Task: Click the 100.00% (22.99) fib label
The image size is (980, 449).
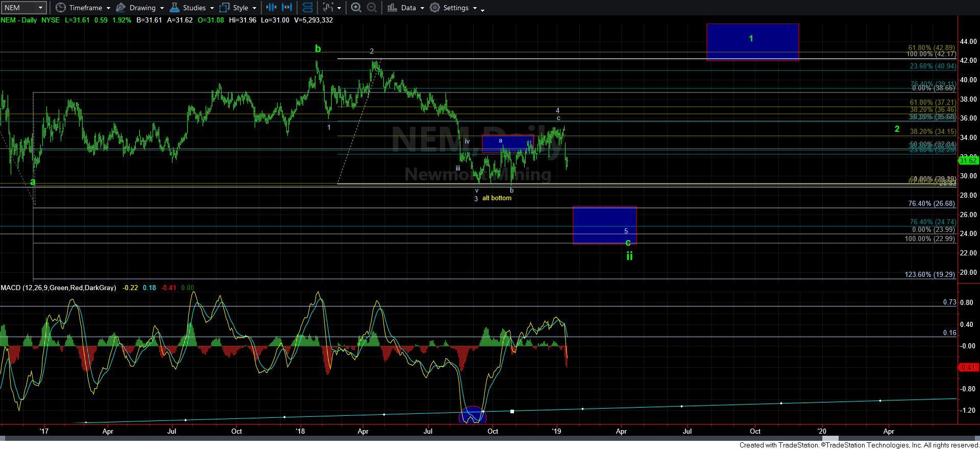Action: pyautogui.click(x=929, y=239)
